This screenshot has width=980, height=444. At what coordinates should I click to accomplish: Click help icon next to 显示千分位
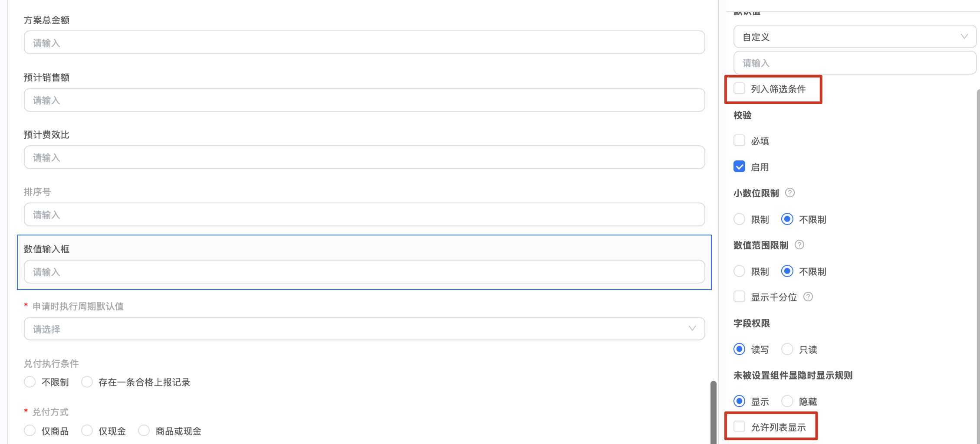(x=808, y=297)
